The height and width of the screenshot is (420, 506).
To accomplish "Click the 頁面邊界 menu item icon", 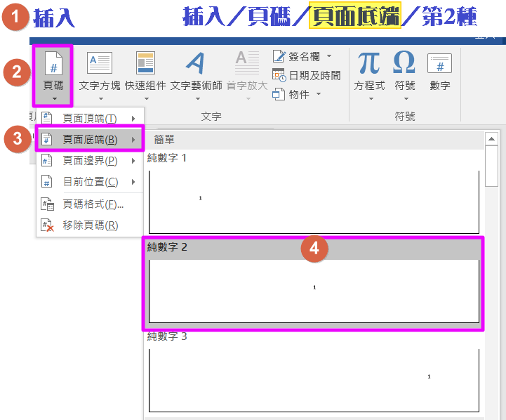I will (46, 160).
